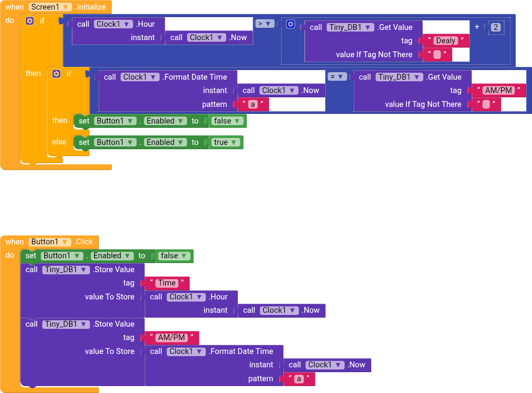Edit the AM/PM tag text in the Get Value block
Image resolution: width=532 pixels, height=393 pixels.
point(498,90)
